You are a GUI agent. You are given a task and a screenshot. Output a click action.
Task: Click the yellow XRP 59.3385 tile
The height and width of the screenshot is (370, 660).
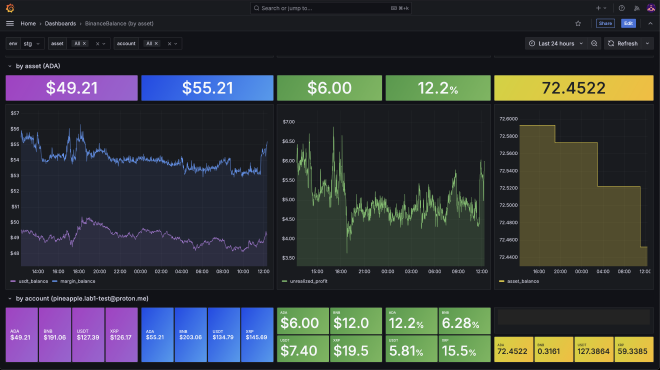(x=634, y=349)
